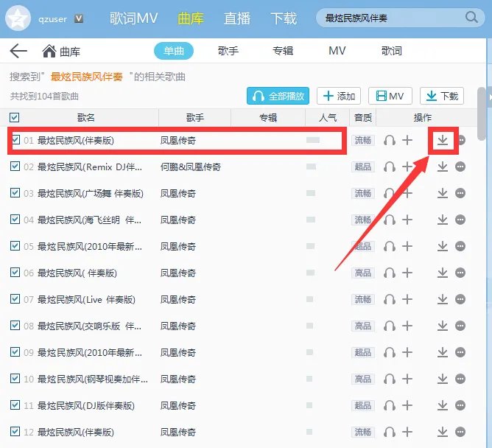Uncheck song 04 checkbox

point(15,219)
